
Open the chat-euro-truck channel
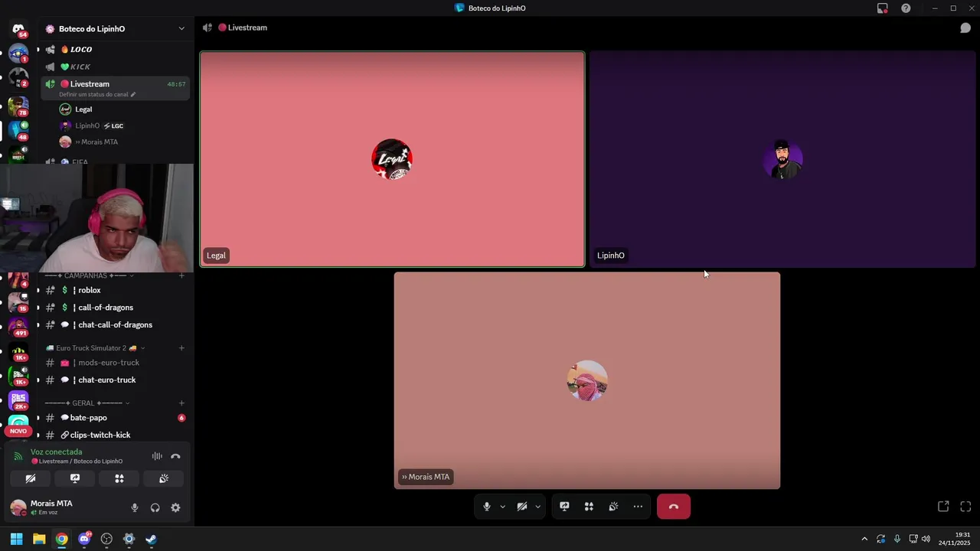click(115, 380)
